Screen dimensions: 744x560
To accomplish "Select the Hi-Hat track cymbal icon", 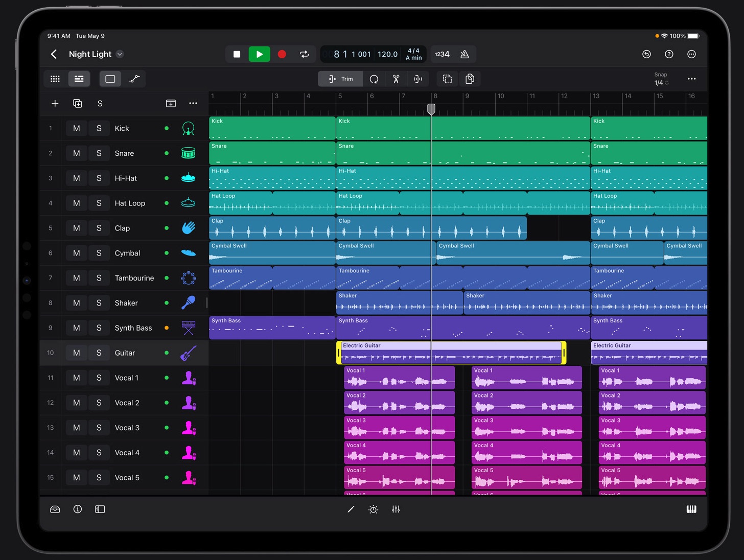I will coord(189,178).
